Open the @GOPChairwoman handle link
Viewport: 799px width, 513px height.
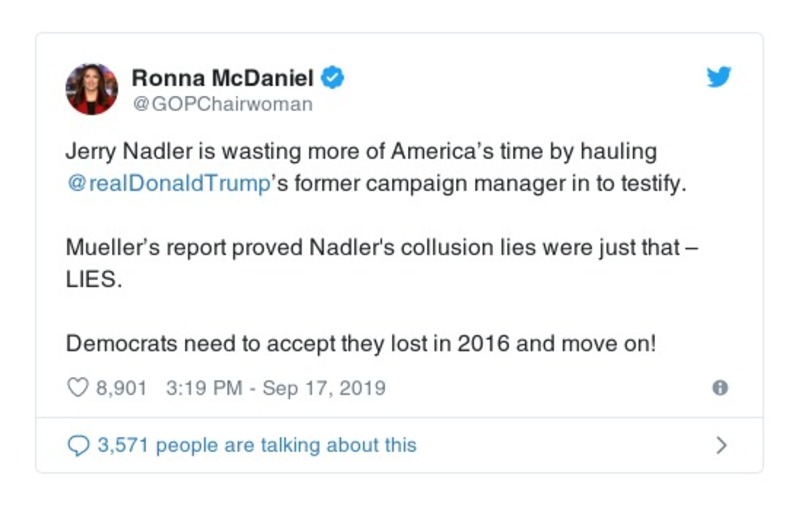[x=222, y=104]
